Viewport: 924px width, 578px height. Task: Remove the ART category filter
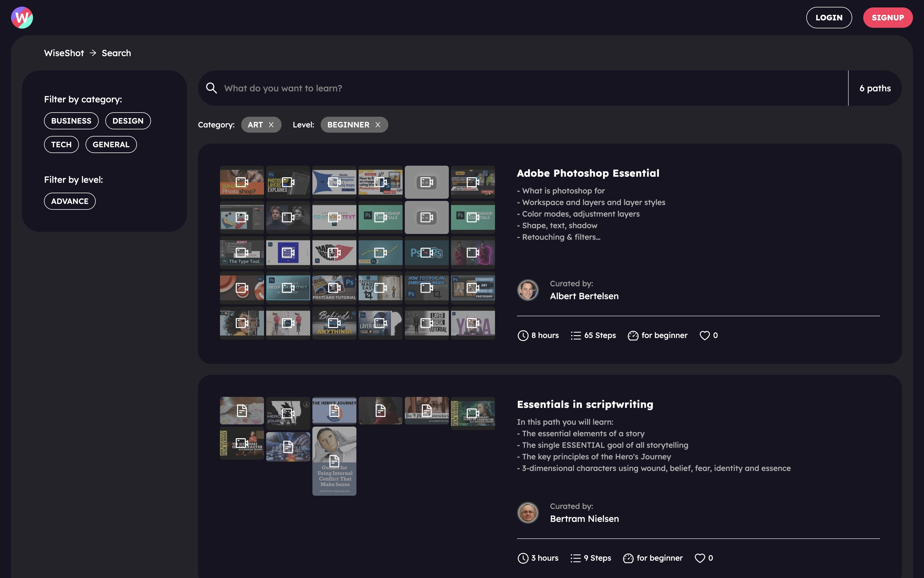click(271, 125)
